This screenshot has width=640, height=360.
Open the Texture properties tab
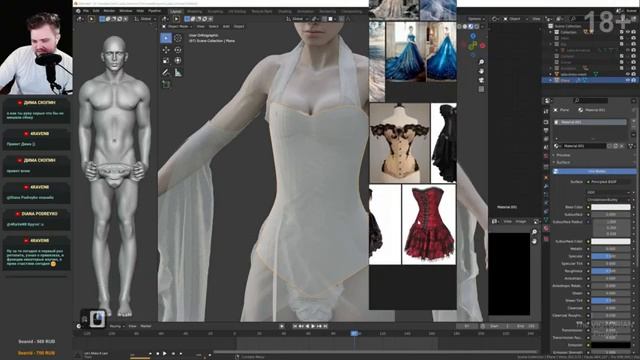546,238
